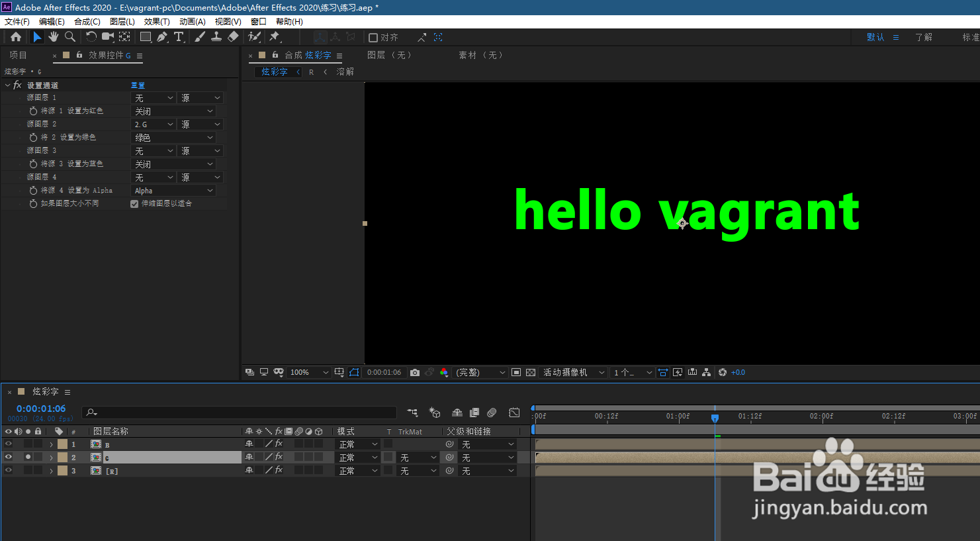
Task: Open 效果(T) menu
Action: 157,22
